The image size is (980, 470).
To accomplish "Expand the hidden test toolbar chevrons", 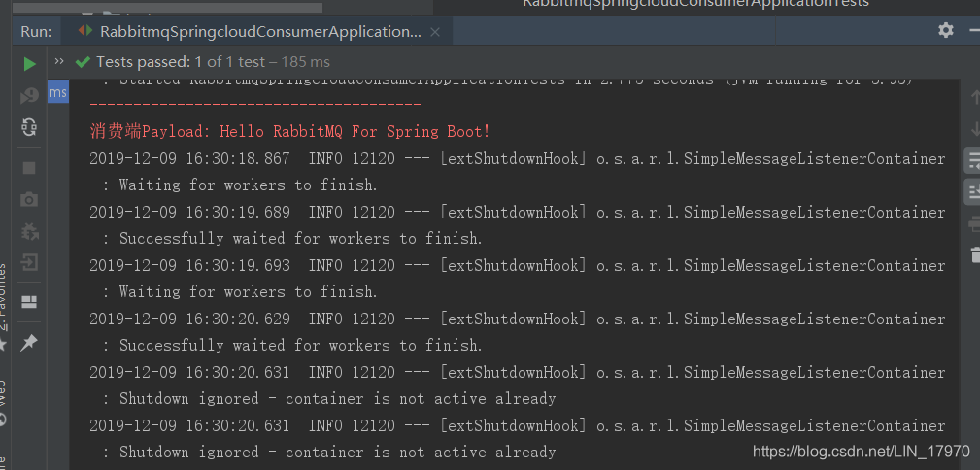I will (59, 61).
